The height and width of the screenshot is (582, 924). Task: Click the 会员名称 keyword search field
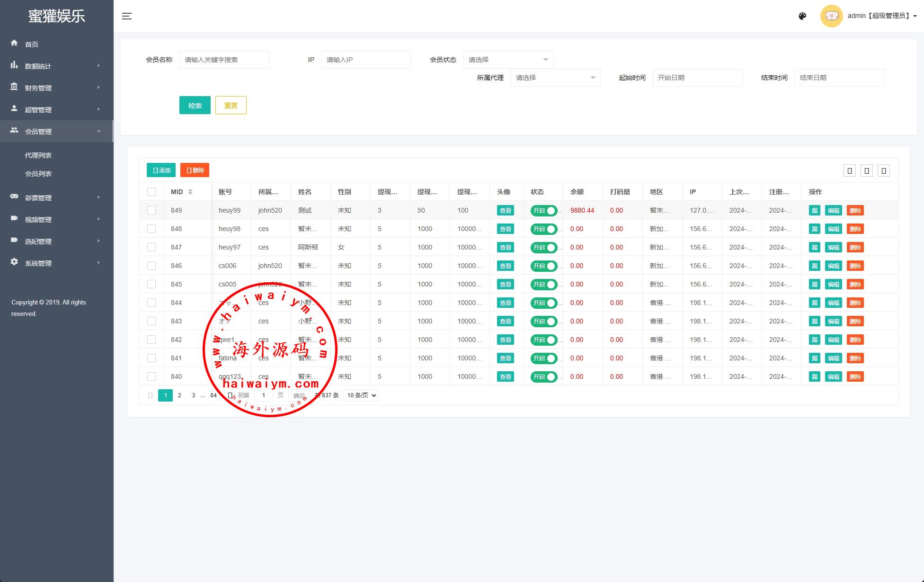point(224,60)
